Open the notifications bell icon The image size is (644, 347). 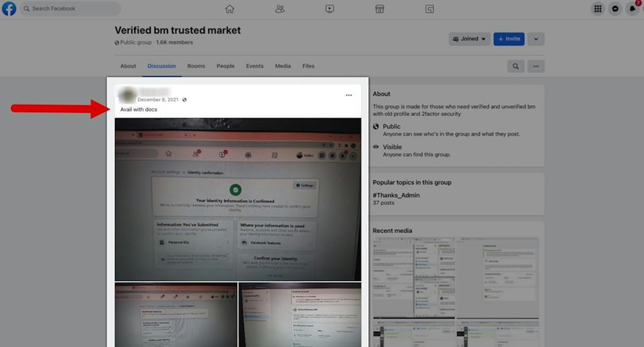pos(632,9)
